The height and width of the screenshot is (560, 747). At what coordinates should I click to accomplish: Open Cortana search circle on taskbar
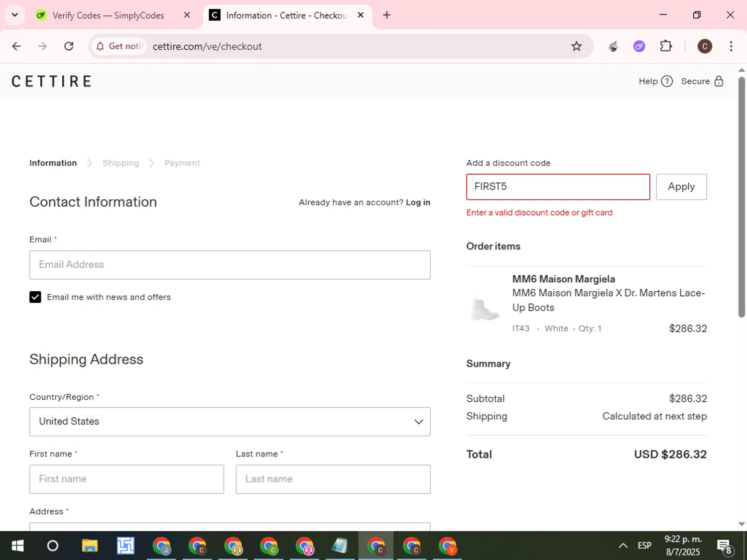52,546
